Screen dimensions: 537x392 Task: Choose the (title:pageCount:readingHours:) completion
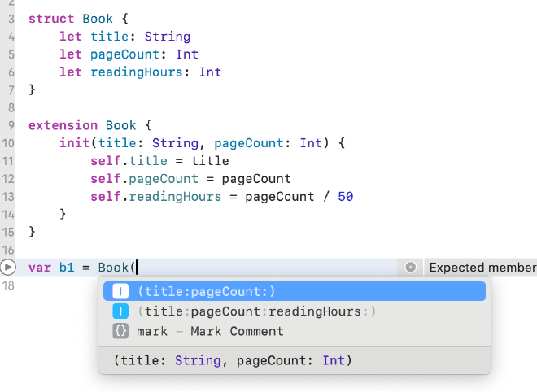coord(257,311)
